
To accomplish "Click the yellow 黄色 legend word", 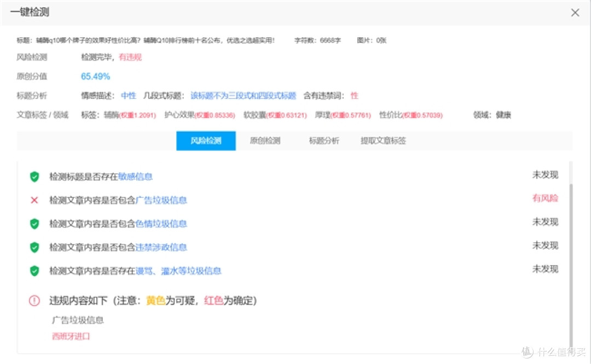I will (155, 301).
